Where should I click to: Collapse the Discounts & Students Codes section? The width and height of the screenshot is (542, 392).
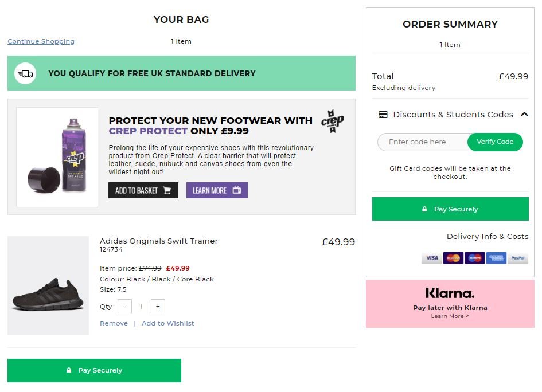524,115
